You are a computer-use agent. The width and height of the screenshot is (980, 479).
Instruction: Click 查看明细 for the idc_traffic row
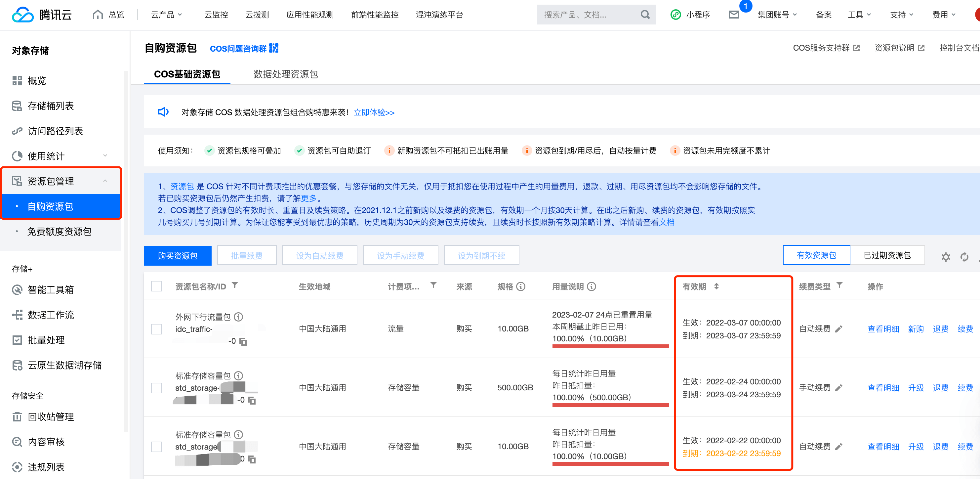coord(883,329)
